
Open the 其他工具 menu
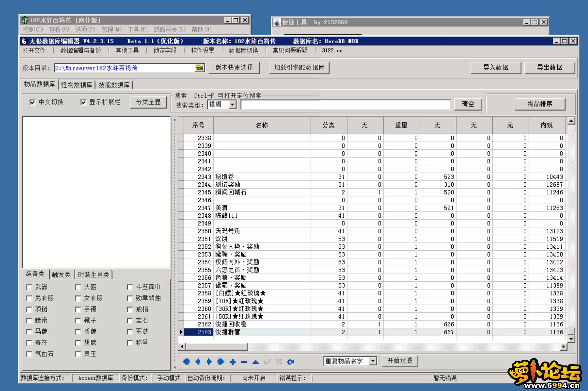point(127,50)
